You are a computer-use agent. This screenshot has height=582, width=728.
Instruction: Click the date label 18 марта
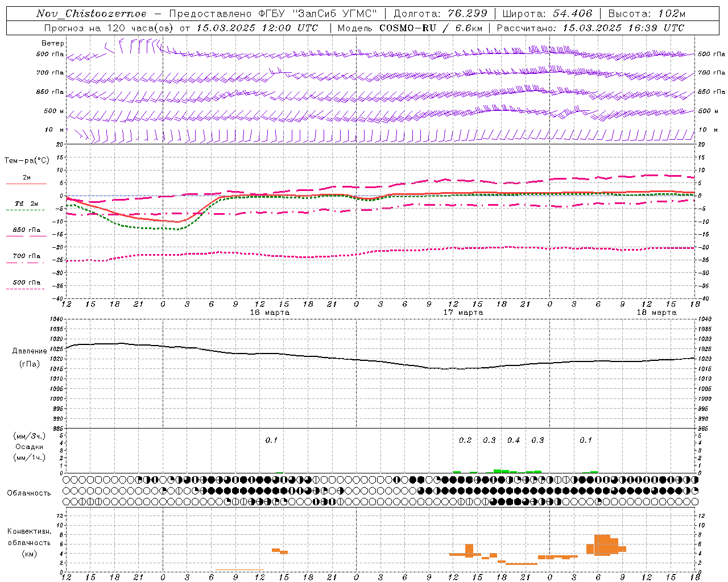pos(657,313)
